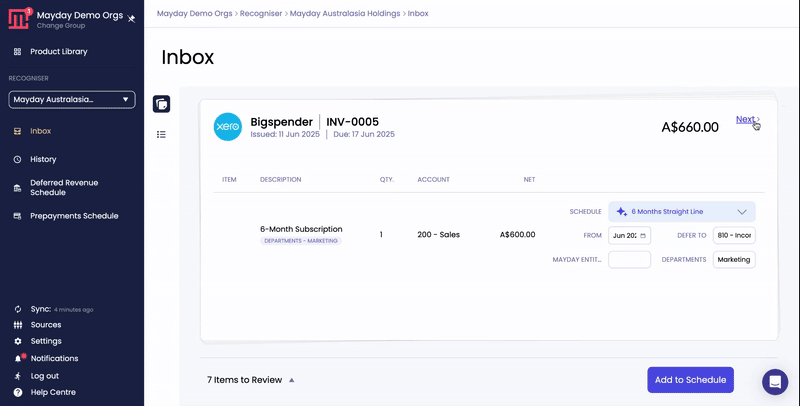Click the A$600.00 net amount
The width and height of the screenshot is (800, 406).
coord(517,235)
